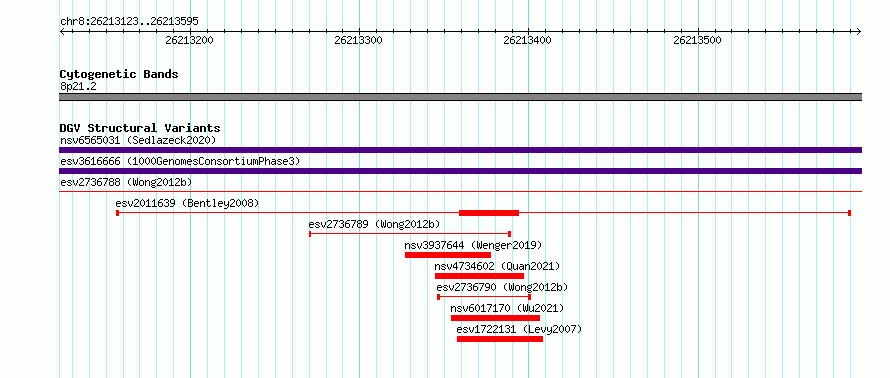Click the esv2736788 (Wong2012b) label

point(126,182)
